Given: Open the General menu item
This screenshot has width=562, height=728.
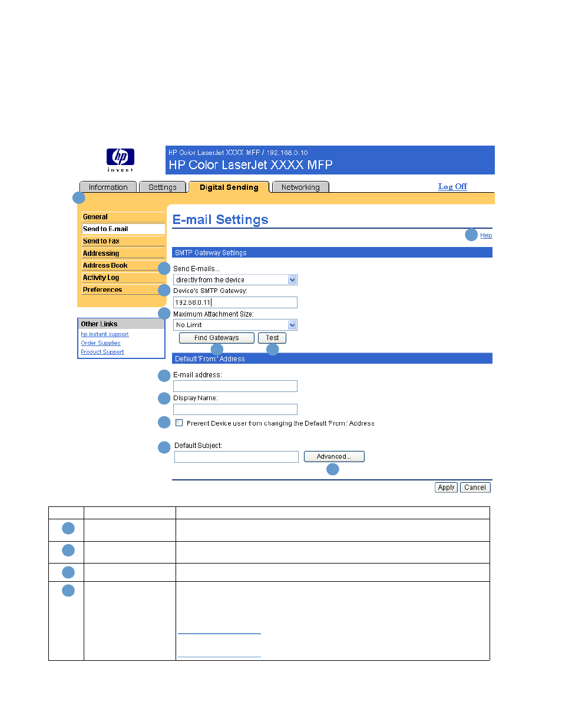Looking at the screenshot, I should [x=123, y=217].
